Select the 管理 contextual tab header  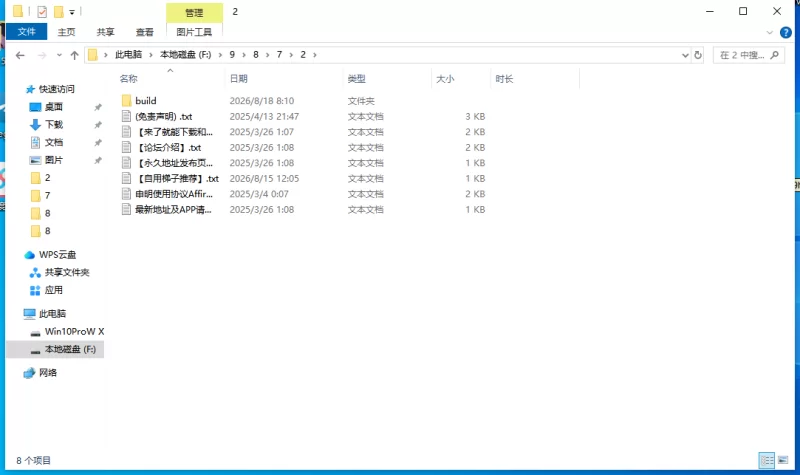pyautogui.click(x=194, y=13)
